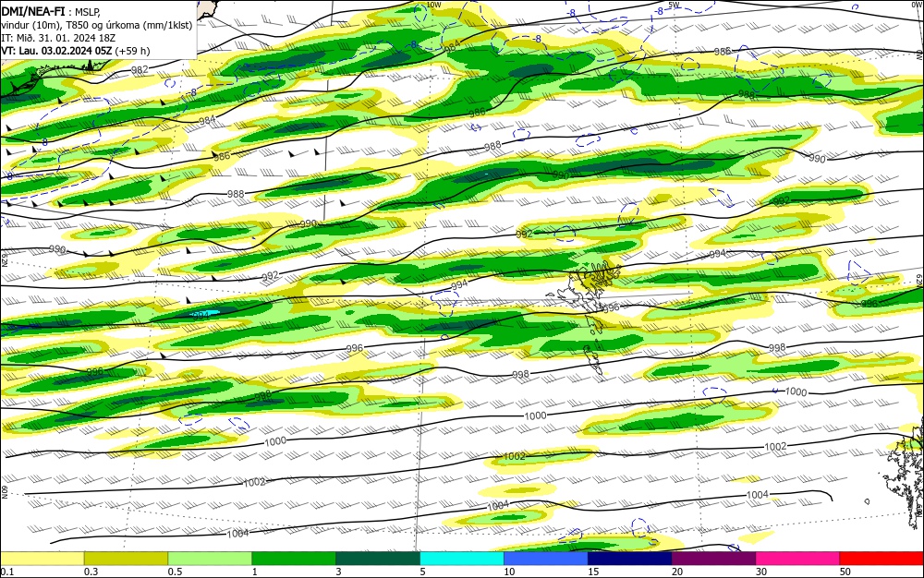Click the 'IT: Mið. 31. 01. 2024 18Z' line
The image size is (924, 578).
coord(58,38)
